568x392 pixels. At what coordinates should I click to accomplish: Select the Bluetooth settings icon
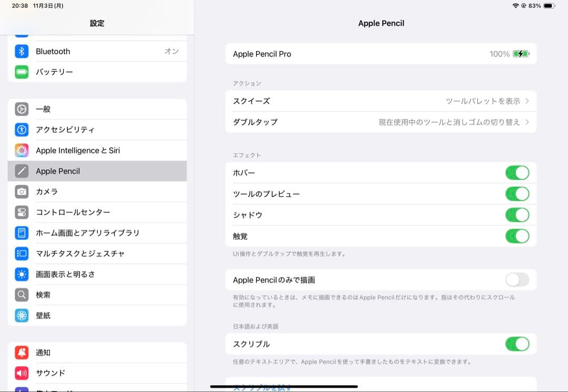(x=22, y=51)
